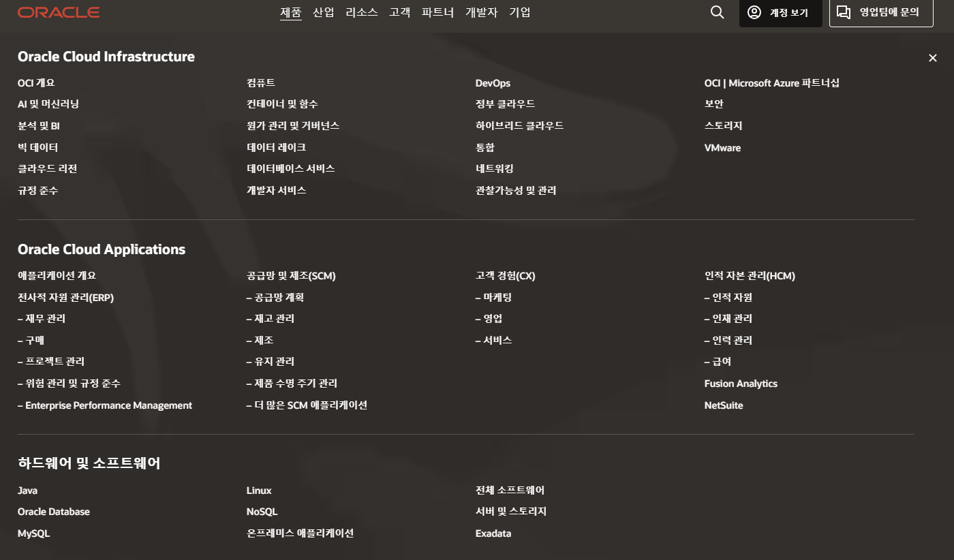Open Fusion Analytics link
The height and width of the screenshot is (560, 954).
(x=741, y=384)
